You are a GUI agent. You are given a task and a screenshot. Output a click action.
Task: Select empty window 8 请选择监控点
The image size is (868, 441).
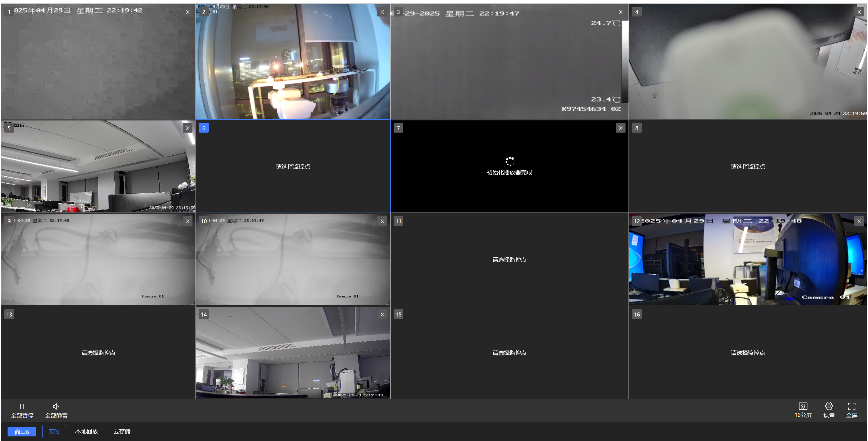748,166
